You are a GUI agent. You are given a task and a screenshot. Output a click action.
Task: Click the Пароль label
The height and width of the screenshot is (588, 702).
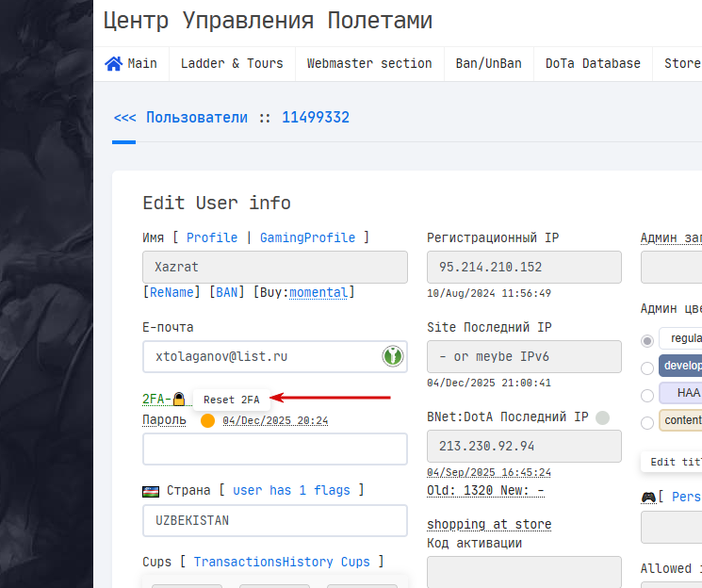[x=164, y=420]
